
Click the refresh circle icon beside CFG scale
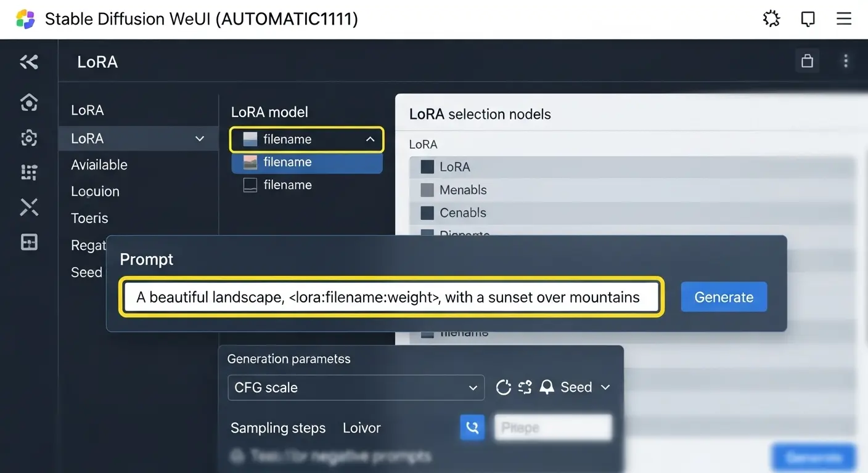coord(504,387)
